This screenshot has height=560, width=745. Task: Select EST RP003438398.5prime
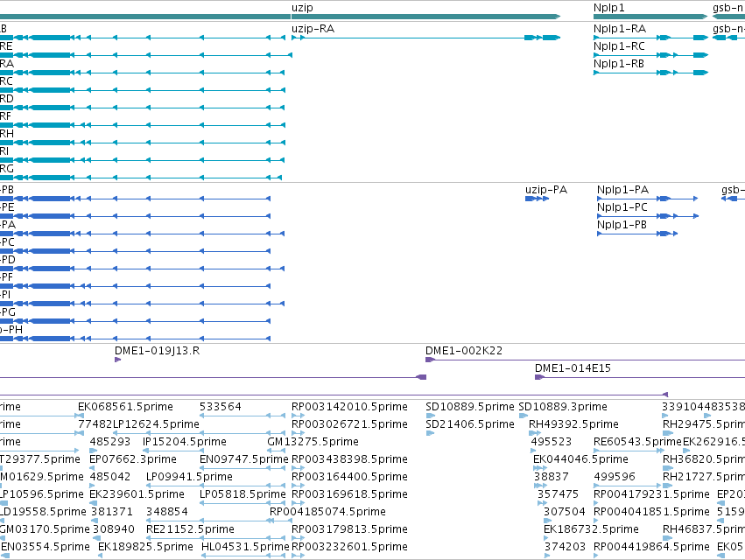349,459
